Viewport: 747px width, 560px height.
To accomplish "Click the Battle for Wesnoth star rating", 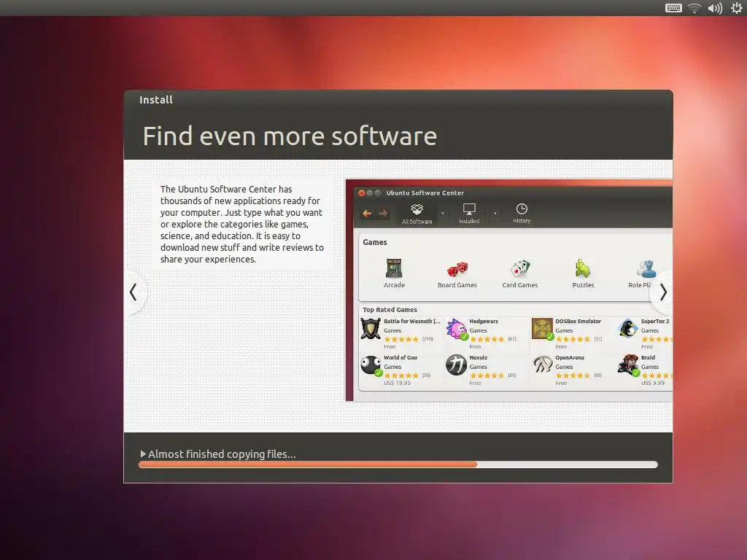I will pyautogui.click(x=401, y=339).
